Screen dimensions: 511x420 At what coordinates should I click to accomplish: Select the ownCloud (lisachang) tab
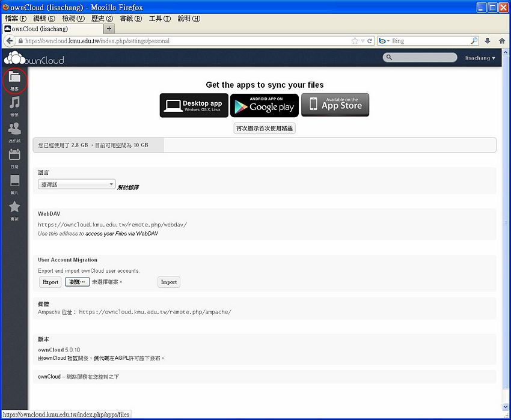pos(52,29)
